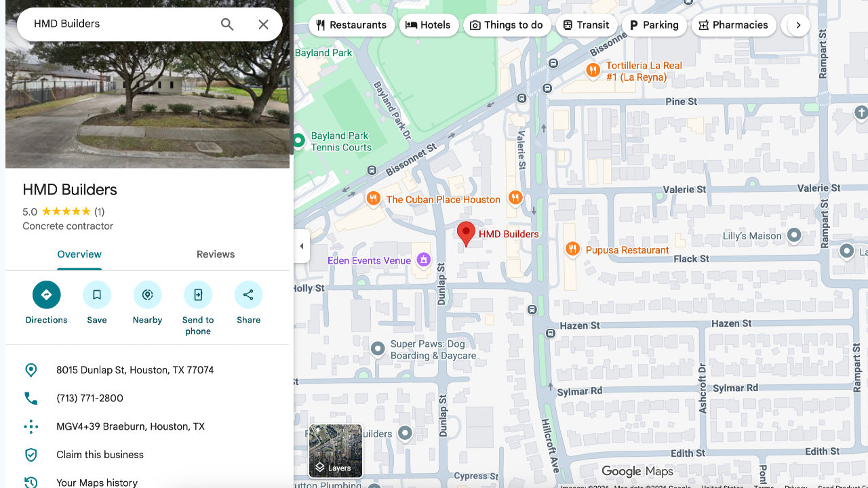Screen dimensions: 868x488
Task: Focus the search box containing HMD Builders
Action: 122,24
